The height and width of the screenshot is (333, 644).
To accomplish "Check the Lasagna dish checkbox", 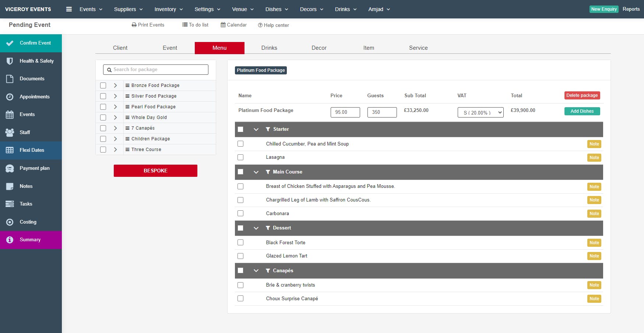I will point(240,157).
